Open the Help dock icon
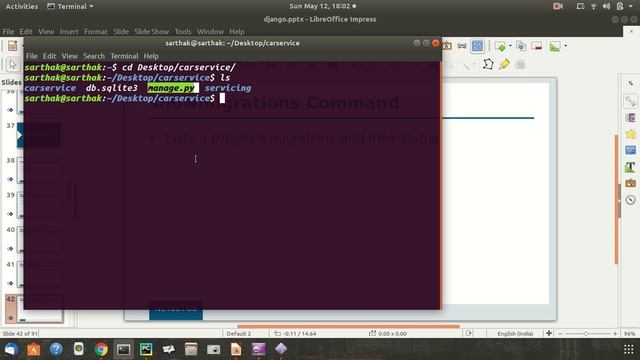 [x=56, y=349]
